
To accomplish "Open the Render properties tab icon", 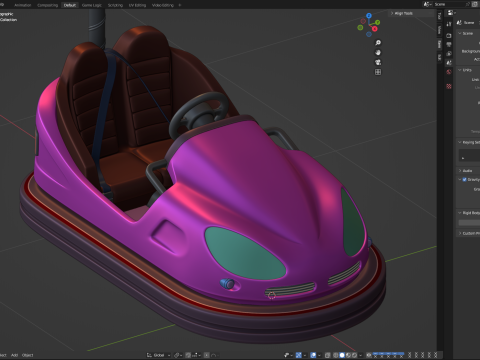I will [449, 35].
